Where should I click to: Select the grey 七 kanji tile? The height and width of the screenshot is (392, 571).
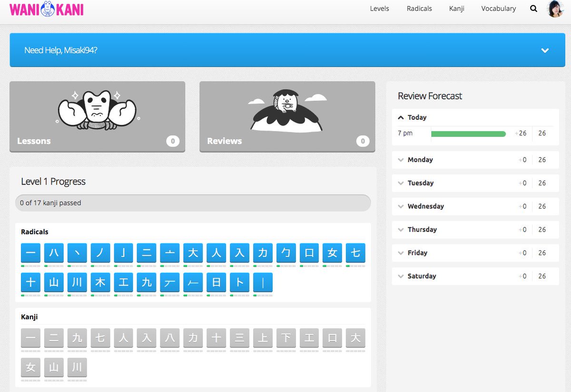[100, 338]
